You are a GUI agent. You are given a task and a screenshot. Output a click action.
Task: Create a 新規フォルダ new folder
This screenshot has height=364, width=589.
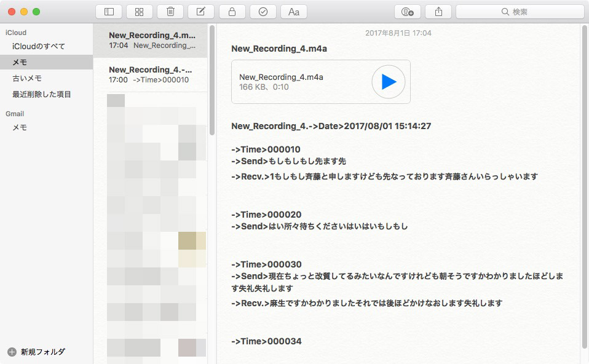point(37,352)
